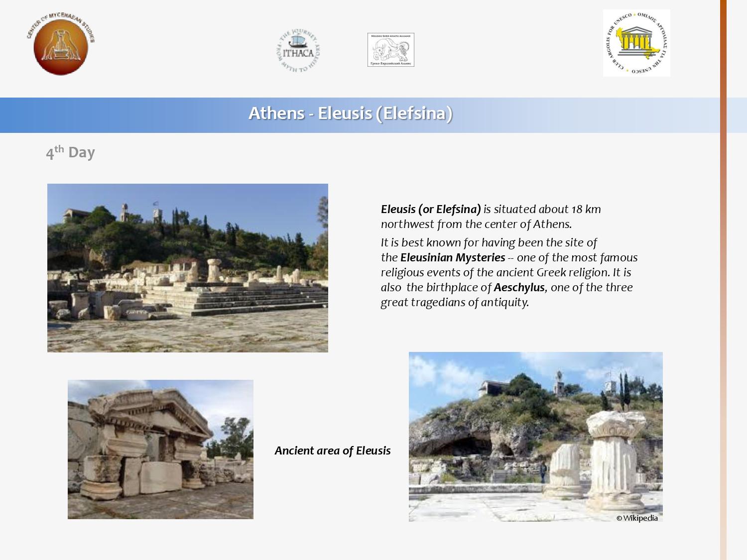The width and height of the screenshot is (747, 560).
Task: Click the '© Wikipedia' credit text
Action: tap(637, 518)
